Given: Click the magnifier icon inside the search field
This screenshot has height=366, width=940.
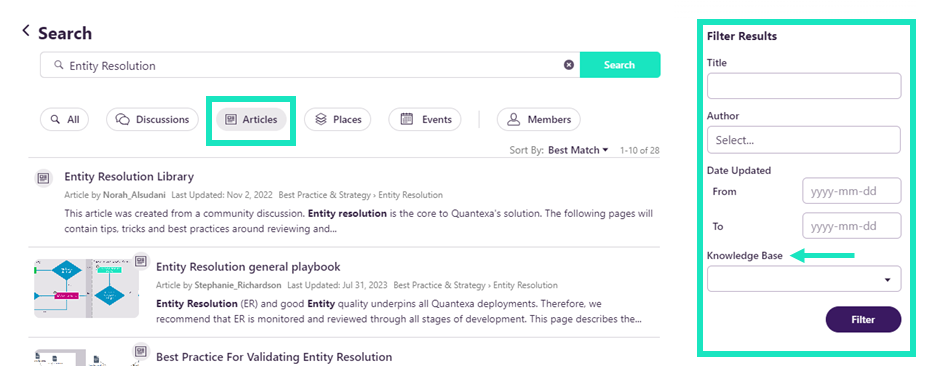Looking at the screenshot, I should 59,65.
